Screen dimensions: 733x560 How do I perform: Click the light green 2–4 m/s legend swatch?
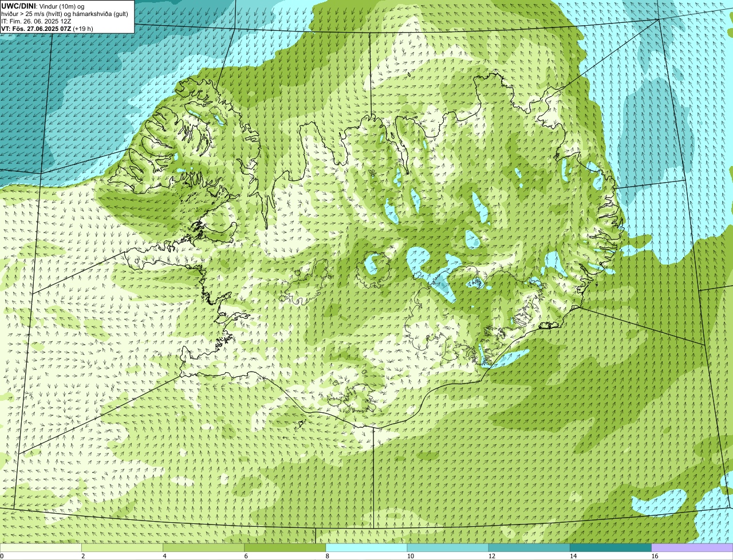coord(122,547)
